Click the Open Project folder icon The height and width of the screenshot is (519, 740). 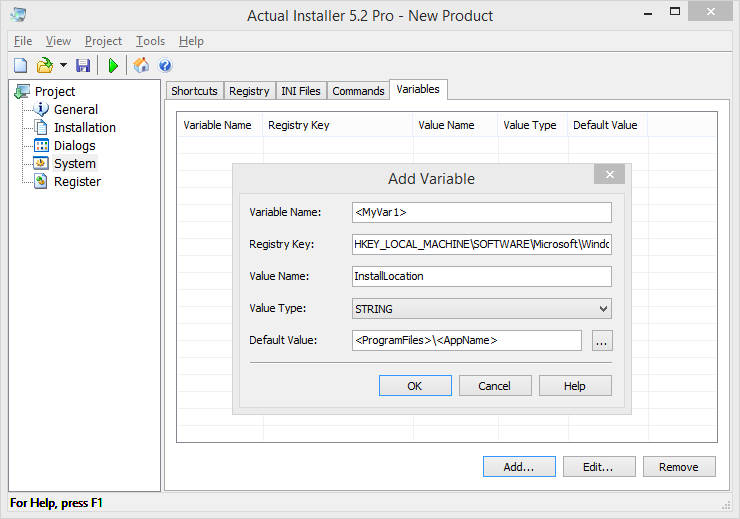tap(44, 66)
